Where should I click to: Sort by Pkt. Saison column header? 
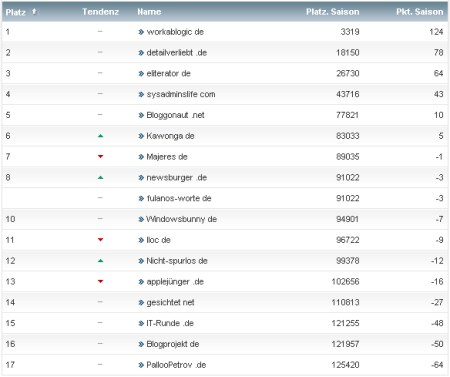click(420, 12)
